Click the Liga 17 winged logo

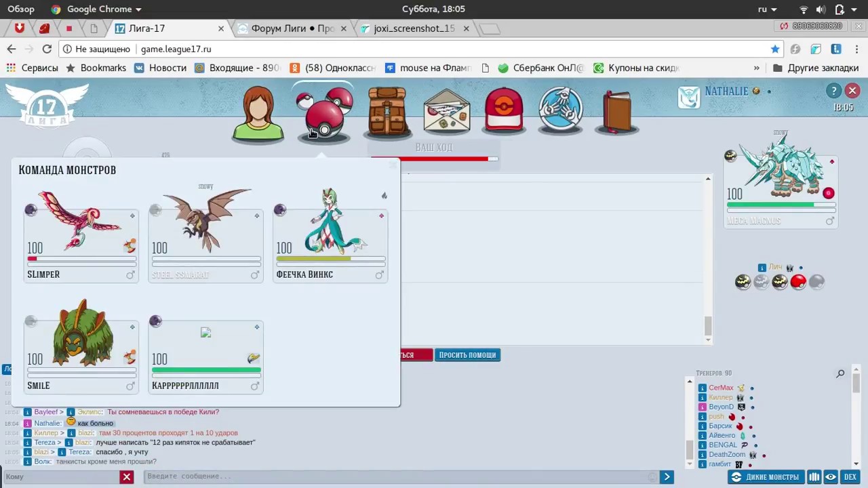[x=46, y=107]
